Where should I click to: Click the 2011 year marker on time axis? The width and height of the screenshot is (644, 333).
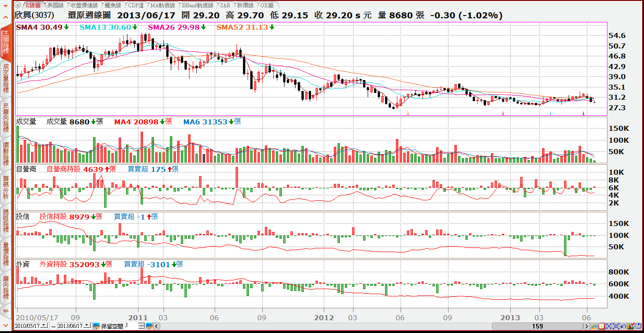click(x=137, y=317)
